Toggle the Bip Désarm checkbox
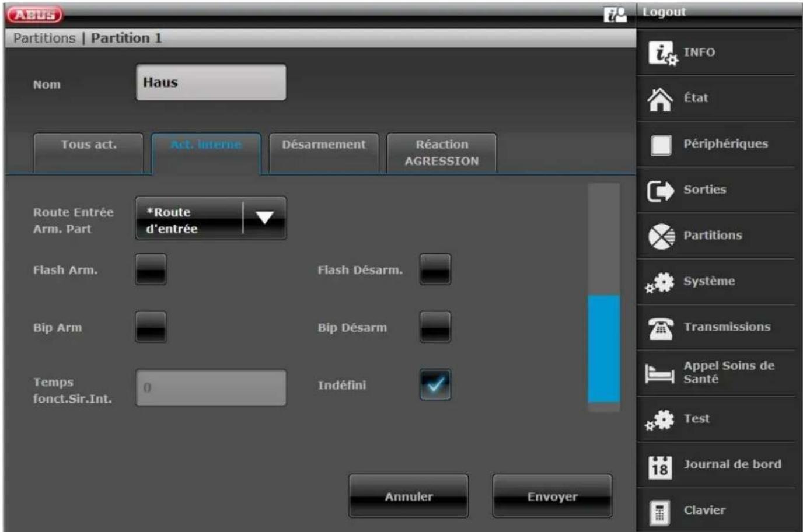Viewport: 803px width, 532px height. pos(435,327)
